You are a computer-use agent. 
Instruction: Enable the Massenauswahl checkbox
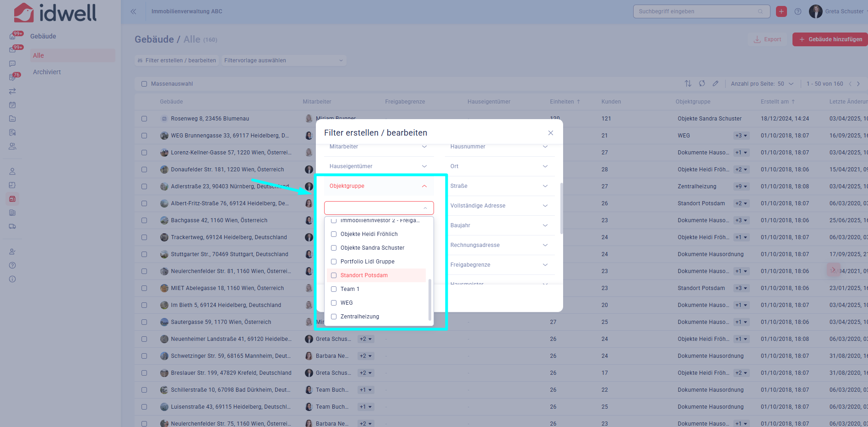click(x=144, y=84)
